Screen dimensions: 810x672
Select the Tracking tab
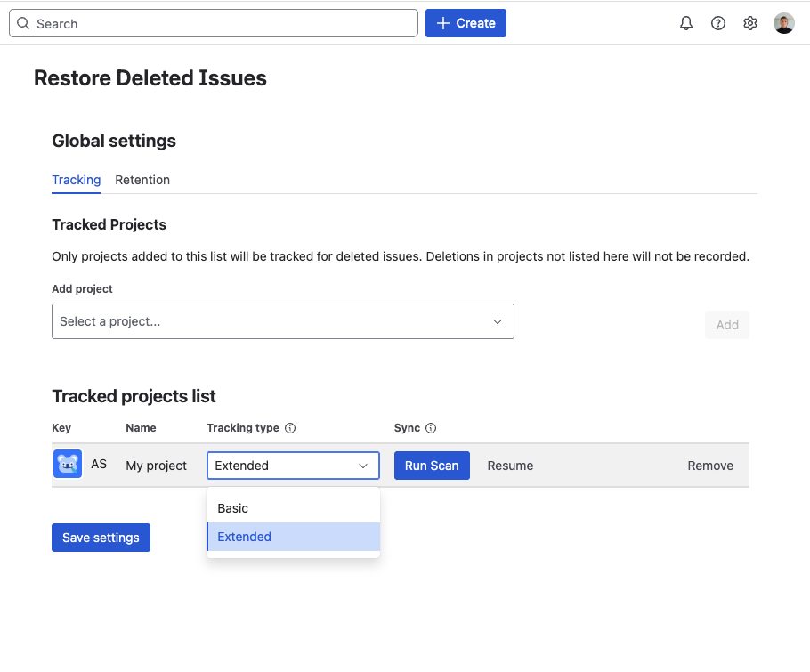[x=76, y=180]
